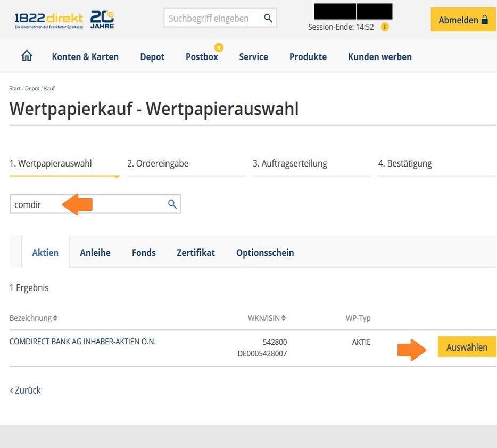Viewport: 497px width, 448px height.
Task: Switch to the Anleihe tab
Action: 95,253
